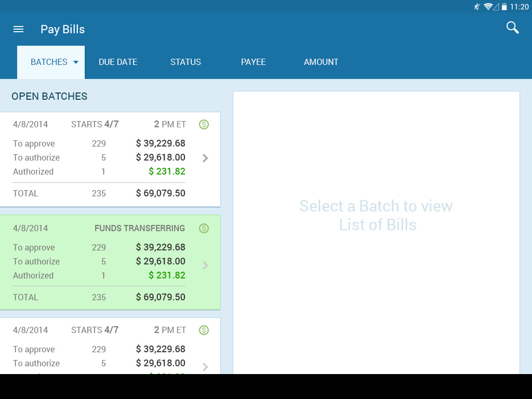Expand the Batches dropdown arrow
532x399 pixels.
tap(76, 62)
